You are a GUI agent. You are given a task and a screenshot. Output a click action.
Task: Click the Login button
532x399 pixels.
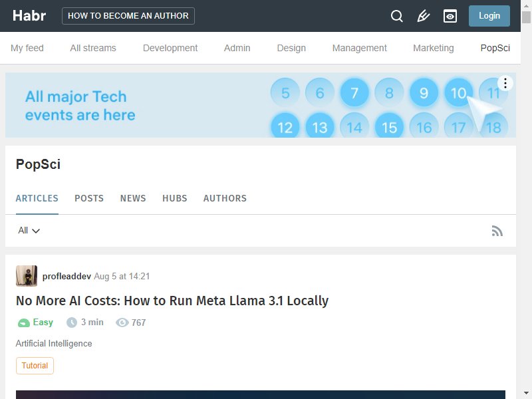[x=489, y=16]
